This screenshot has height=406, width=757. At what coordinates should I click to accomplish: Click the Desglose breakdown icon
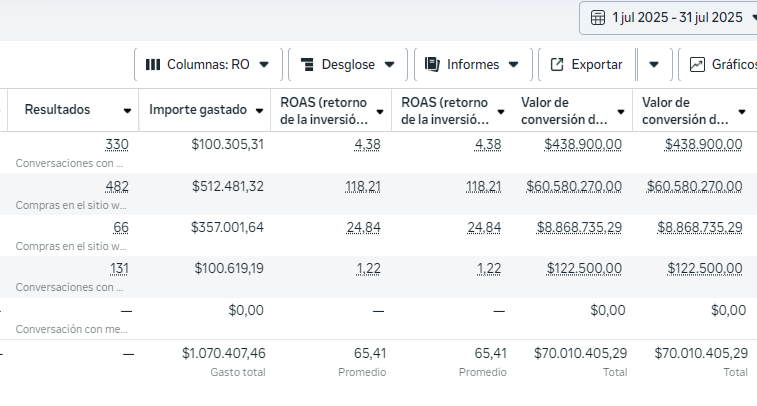[307, 64]
